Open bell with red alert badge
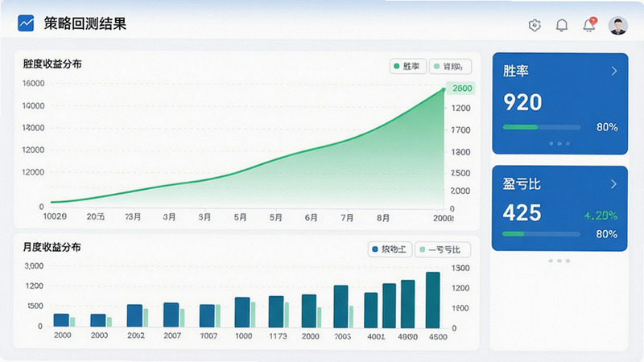 coord(590,25)
